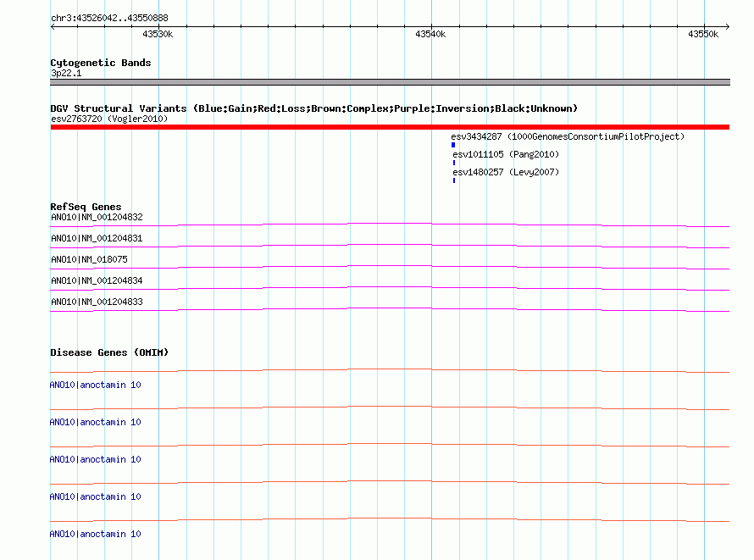Click the 43530k ruler tick label
This screenshot has height=560, width=754.
coord(158,34)
